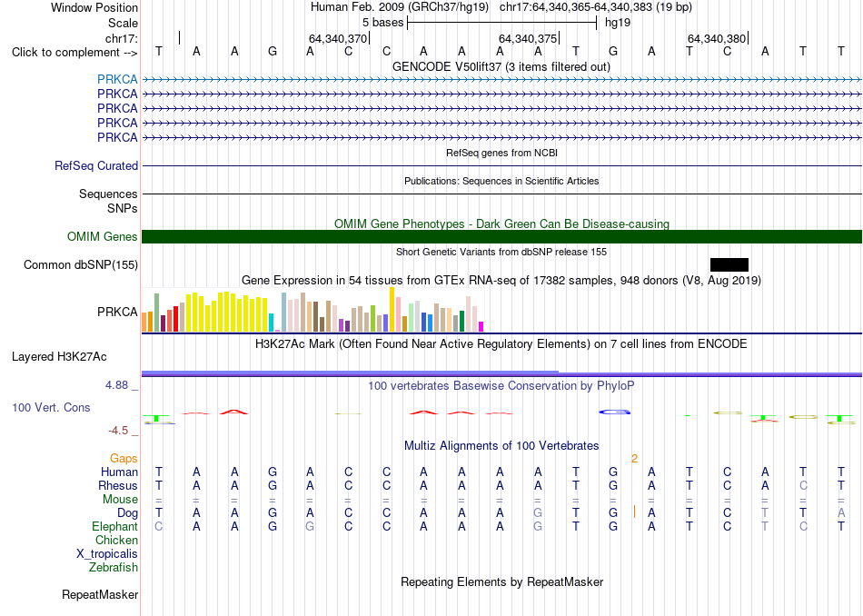
Task: Click the Dog species row label
Action: (128, 512)
